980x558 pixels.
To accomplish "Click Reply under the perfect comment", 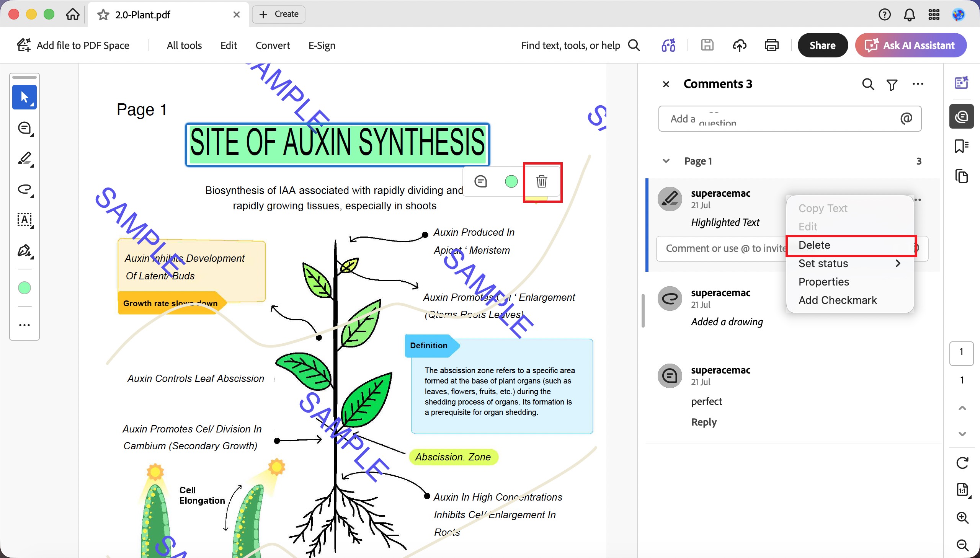I will click(704, 422).
